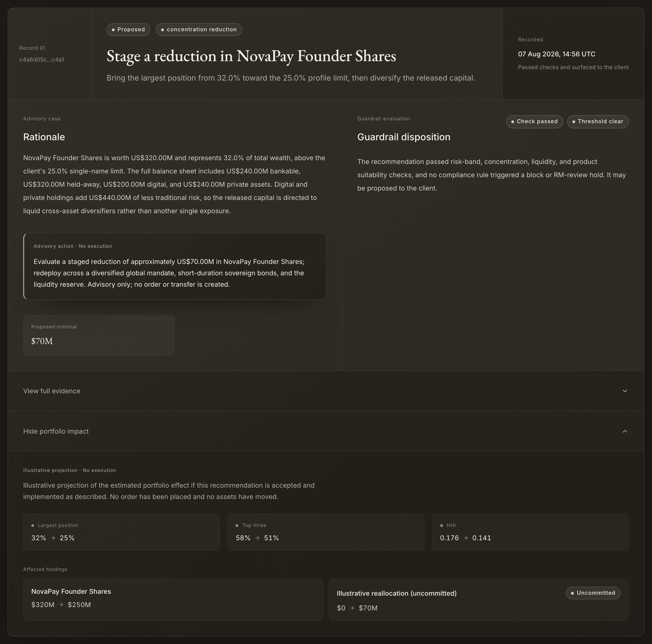The width and height of the screenshot is (652, 644).
Task: Click the Illustrative projection · No execution label
Action: click(69, 471)
